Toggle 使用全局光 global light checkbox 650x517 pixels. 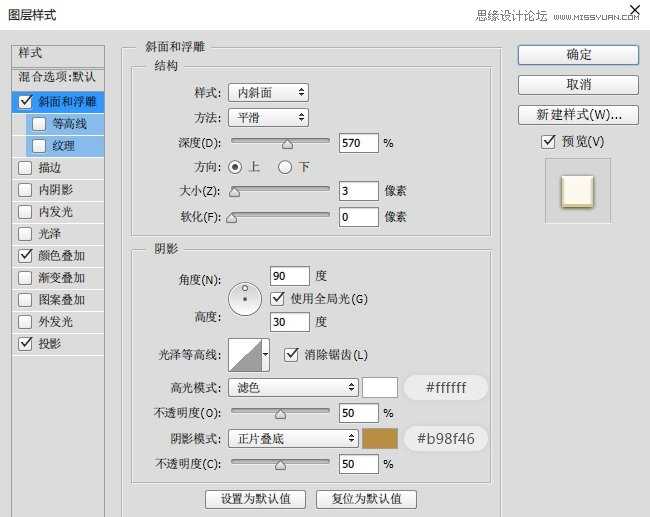[279, 298]
